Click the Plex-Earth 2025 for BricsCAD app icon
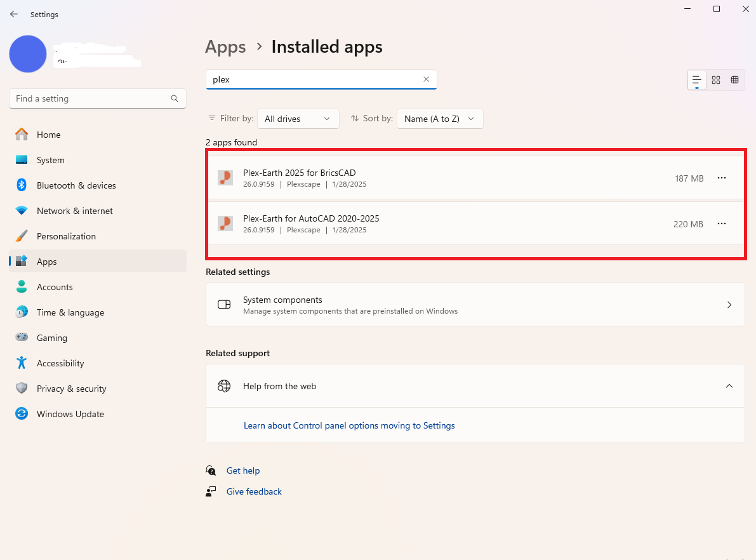Image resolution: width=756 pixels, height=560 pixels. coord(225,178)
